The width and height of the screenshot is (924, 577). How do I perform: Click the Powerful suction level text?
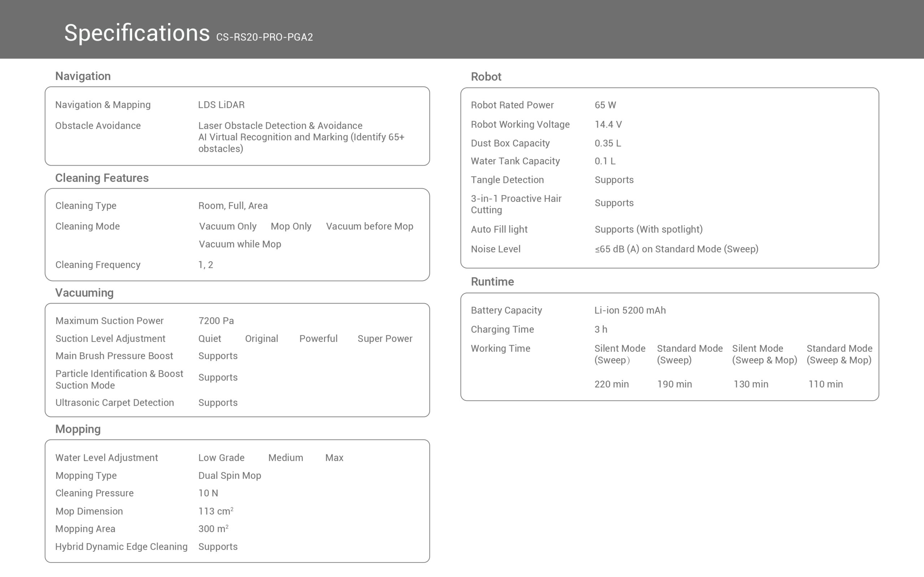(318, 339)
